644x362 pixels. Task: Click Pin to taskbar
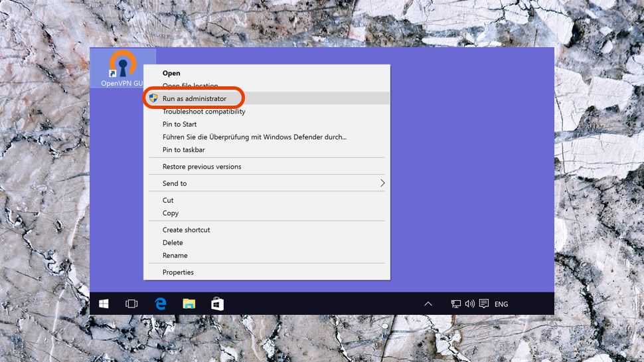tap(184, 149)
